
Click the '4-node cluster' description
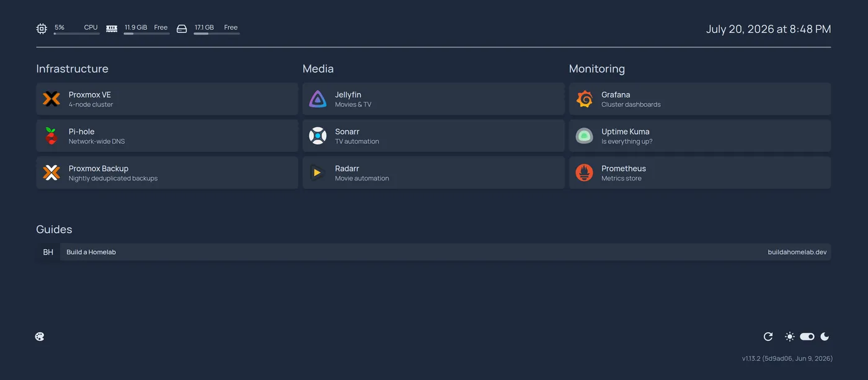[91, 105]
